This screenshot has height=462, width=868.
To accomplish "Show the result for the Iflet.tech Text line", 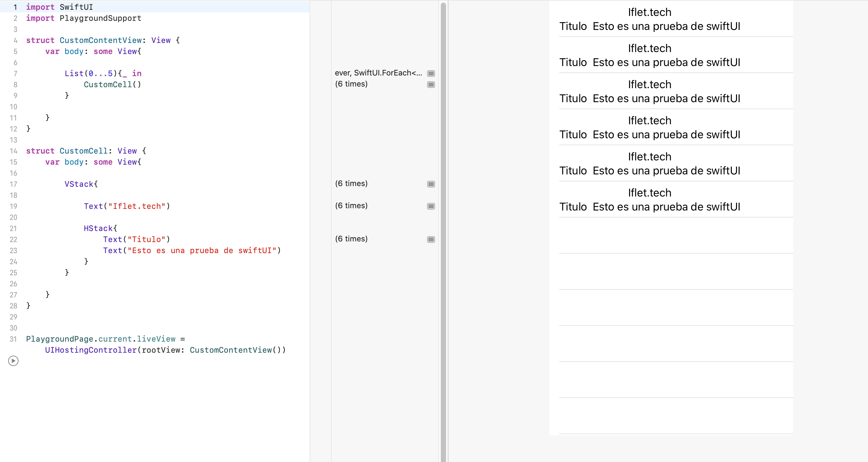I will (431, 206).
